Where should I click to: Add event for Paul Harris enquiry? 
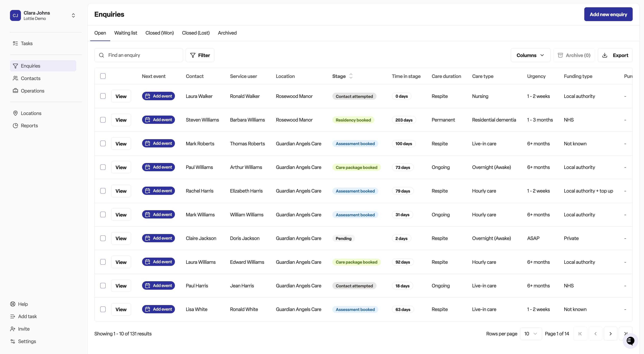click(x=158, y=285)
